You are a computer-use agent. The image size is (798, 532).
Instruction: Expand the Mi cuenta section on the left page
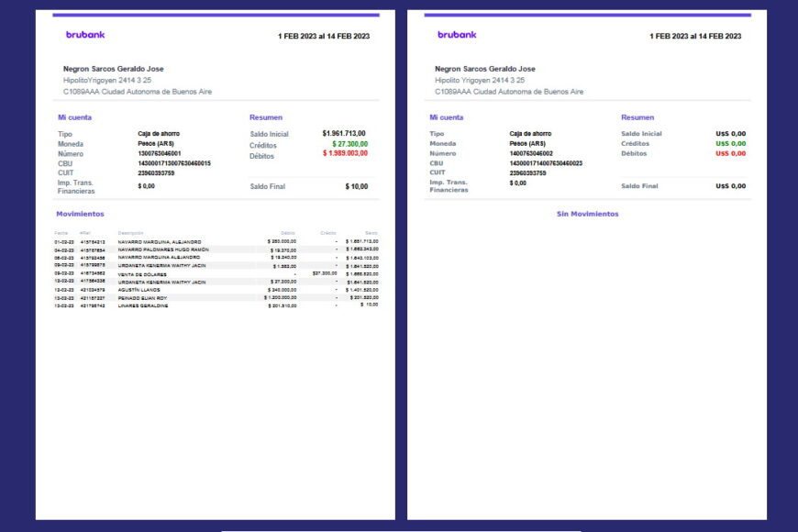[76, 117]
